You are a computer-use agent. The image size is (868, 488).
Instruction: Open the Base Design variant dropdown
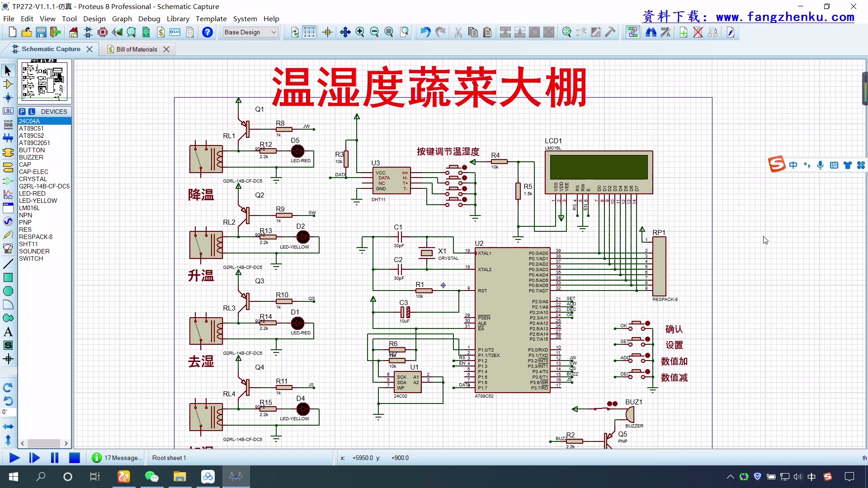tap(250, 32)
